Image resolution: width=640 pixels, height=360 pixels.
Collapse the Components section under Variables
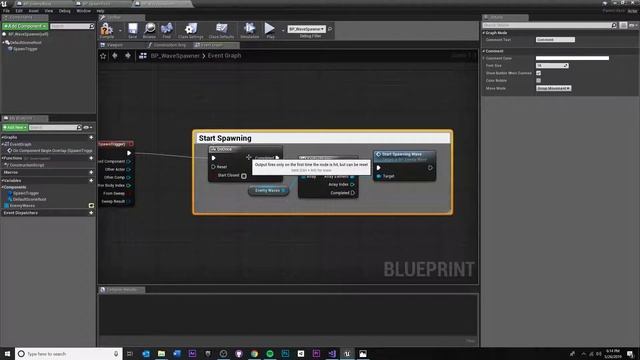pos(3,187)
